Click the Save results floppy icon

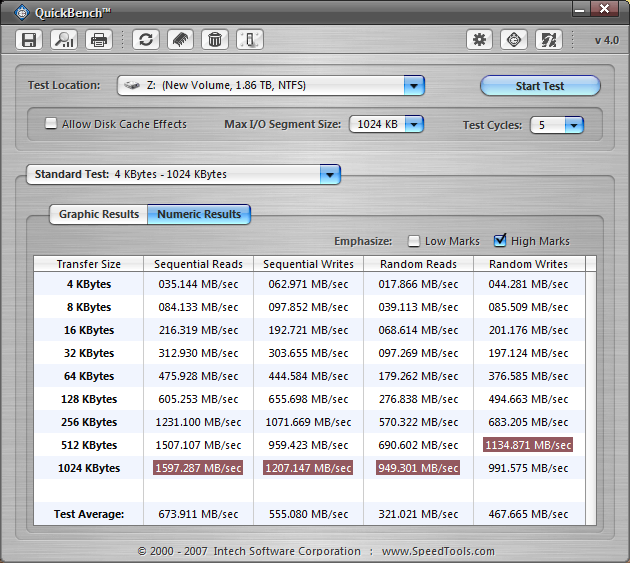[x=29, y=40]
